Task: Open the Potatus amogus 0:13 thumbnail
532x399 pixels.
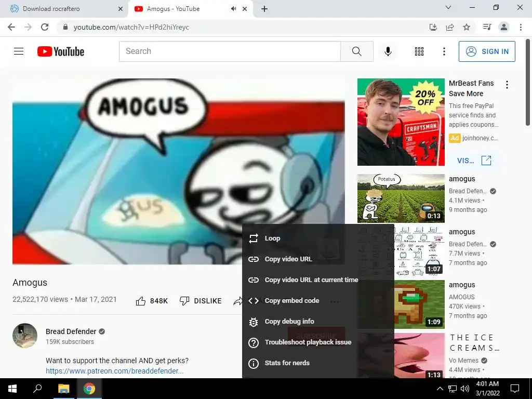Action: coord(401,198)
